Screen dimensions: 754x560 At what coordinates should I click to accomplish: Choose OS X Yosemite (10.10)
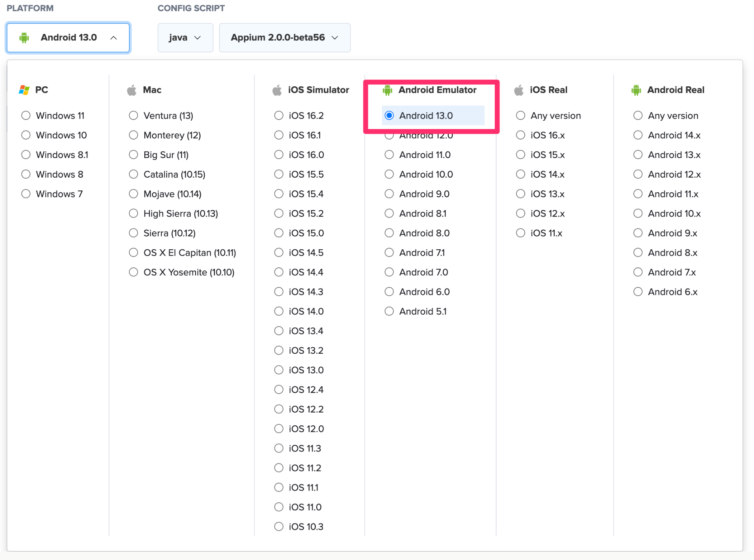[x=182, y=272]
